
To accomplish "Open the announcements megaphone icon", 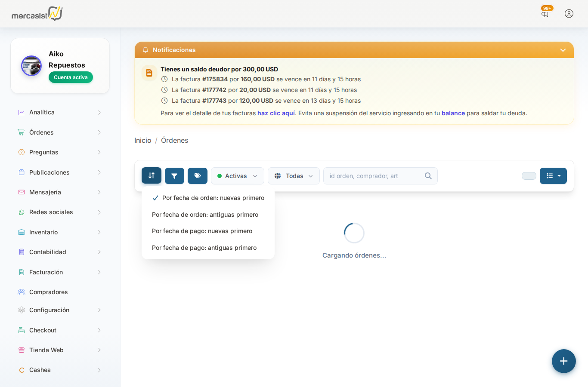I will coord(545,14).
